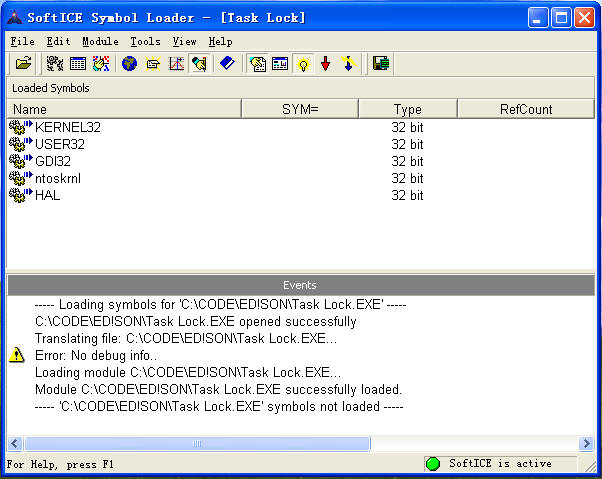Click the left arrow of Events scrollbar
Screen dimensions: 602x479
(x=15, y=444)
